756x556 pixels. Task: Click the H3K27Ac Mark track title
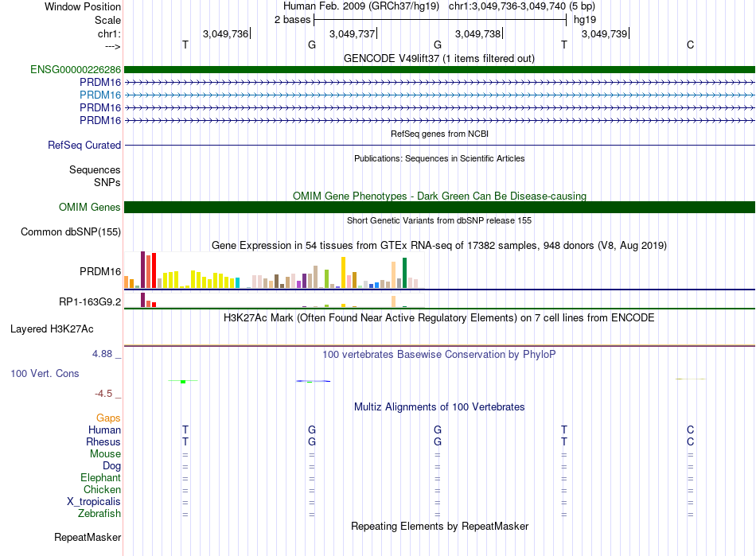coord(438,317)
